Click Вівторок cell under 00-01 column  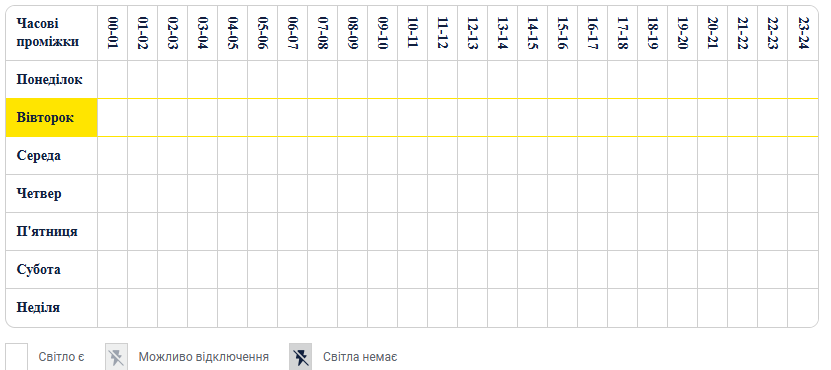pos(112,118)
